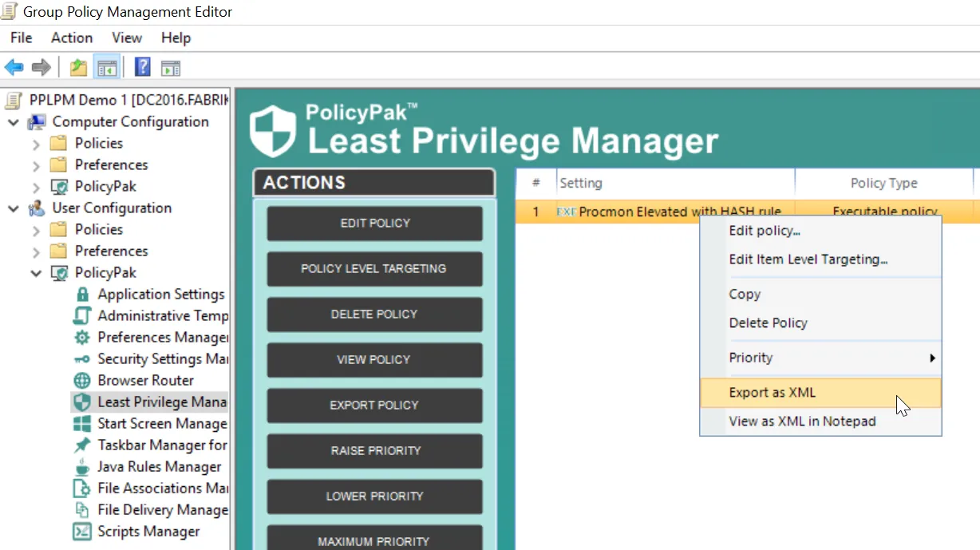Collapse the Computer Configuration node
Viewport: 980px width, 550px height.
pos(14,122)
